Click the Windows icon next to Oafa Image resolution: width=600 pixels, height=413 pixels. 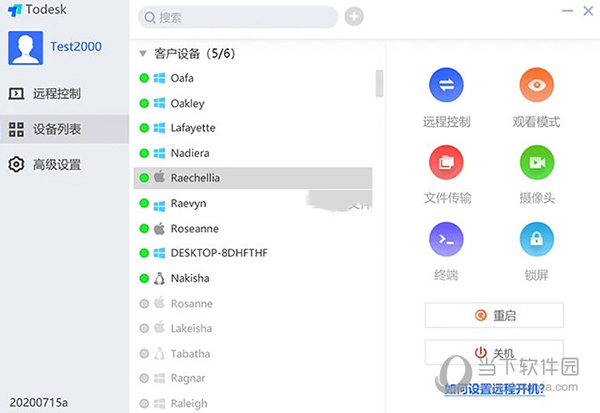(x=159, y=78)
